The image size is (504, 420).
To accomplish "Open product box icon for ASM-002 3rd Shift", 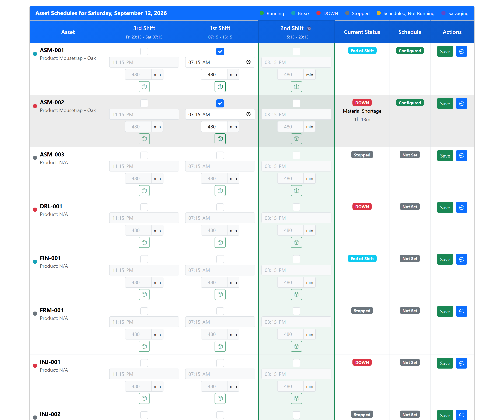I will (144, 139).
